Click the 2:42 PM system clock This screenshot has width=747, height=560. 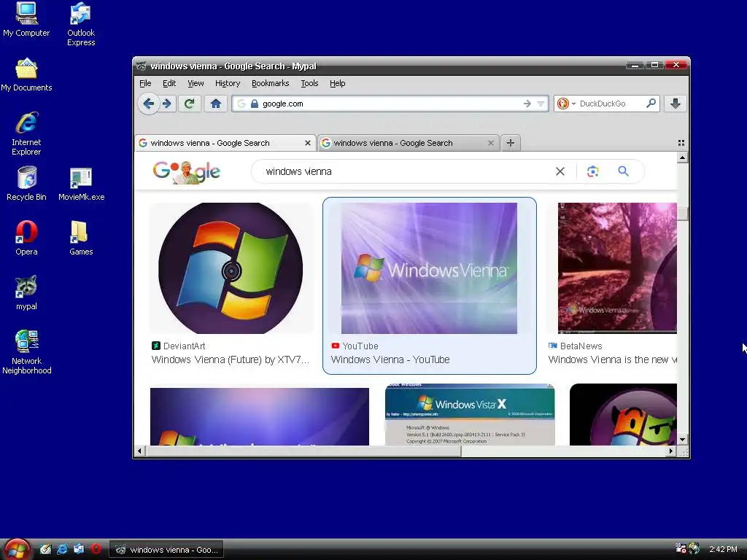coord(723,549)
